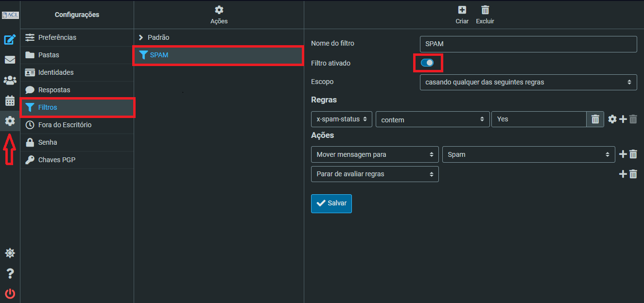The width and height of the screenshot is (644, 303).
Task: Open Preferências in settings menu
Action: tap(57, 37)
